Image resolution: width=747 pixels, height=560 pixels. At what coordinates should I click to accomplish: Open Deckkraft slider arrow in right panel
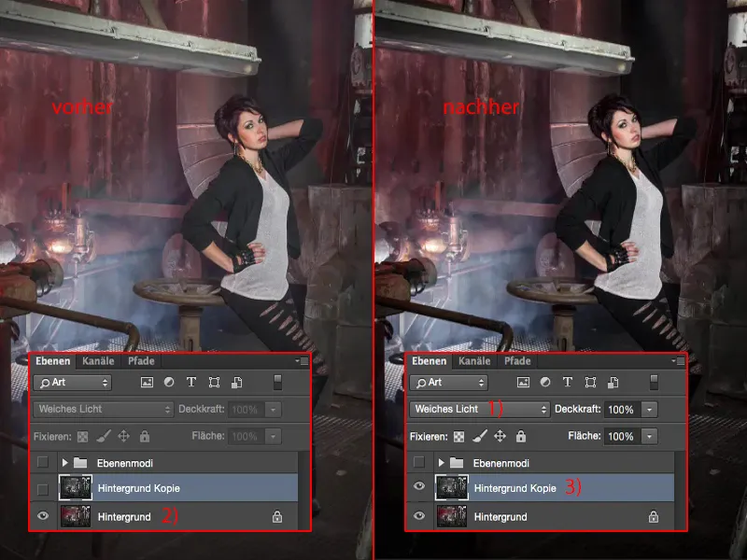[650, 410]
